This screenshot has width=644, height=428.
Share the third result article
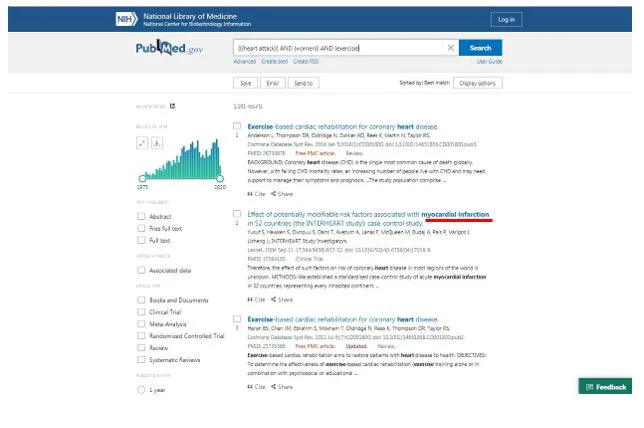282,387
